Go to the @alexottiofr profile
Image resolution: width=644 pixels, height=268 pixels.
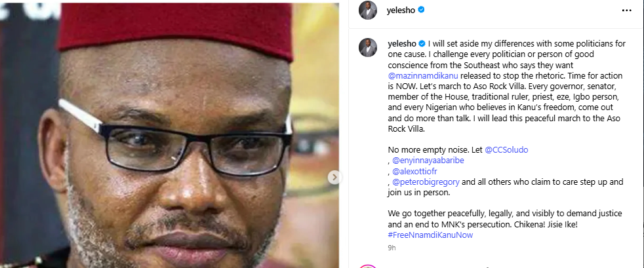coord(420,170)
